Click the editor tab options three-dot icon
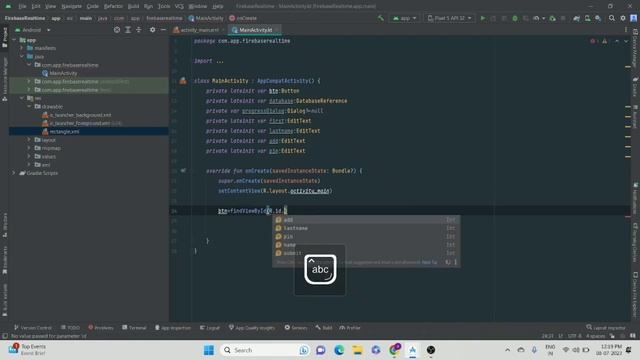The height and width of the screenshot is (360, 640). tap(626, 30)
